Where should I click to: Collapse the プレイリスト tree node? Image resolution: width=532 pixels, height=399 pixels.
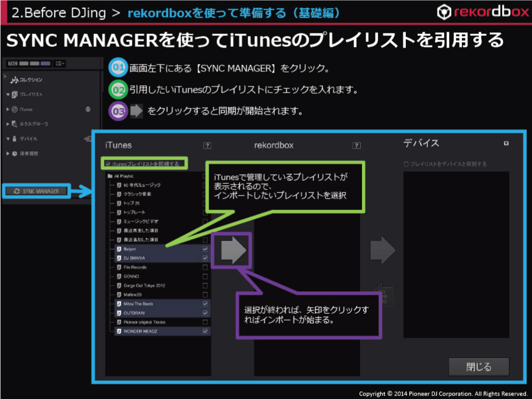(8, 94)
